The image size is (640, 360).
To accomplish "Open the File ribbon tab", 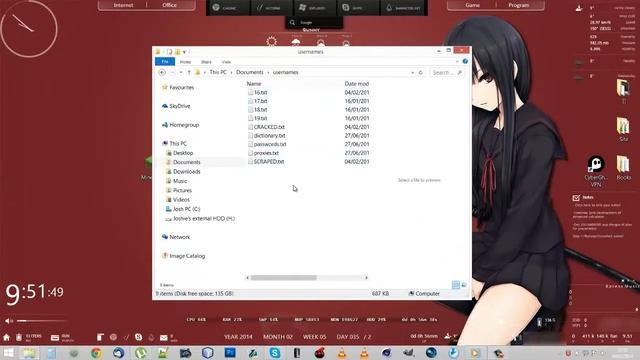I will pos(165,62).
